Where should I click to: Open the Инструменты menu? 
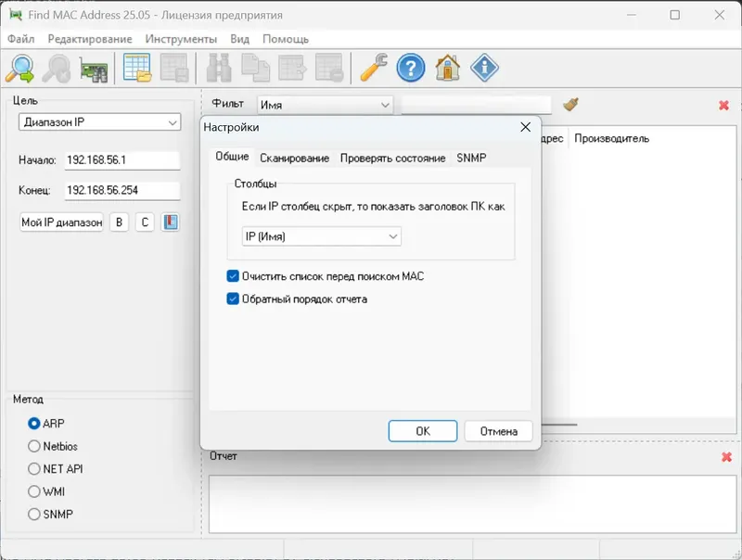[x=181, y=39]
